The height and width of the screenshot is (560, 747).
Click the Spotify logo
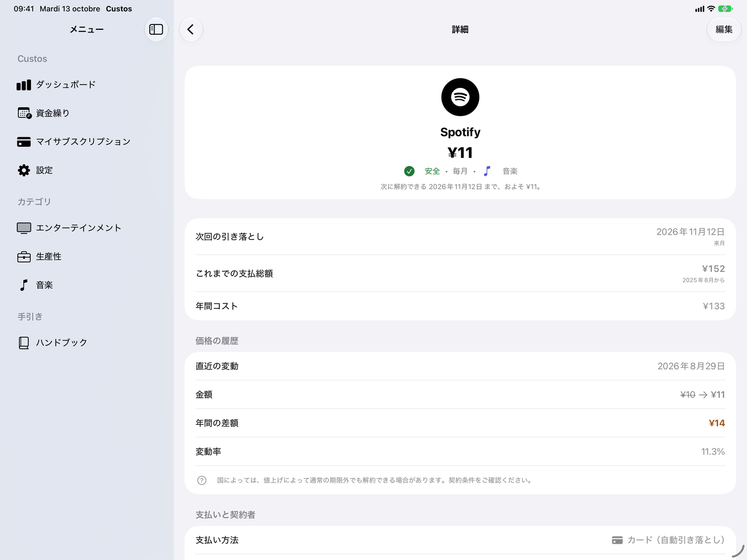[460, 97]
